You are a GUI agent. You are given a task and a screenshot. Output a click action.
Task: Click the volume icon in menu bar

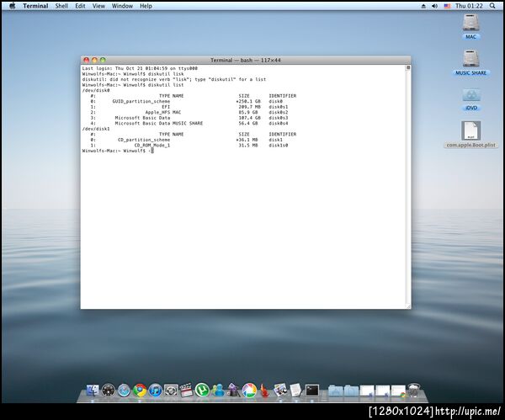pos(434,6)
